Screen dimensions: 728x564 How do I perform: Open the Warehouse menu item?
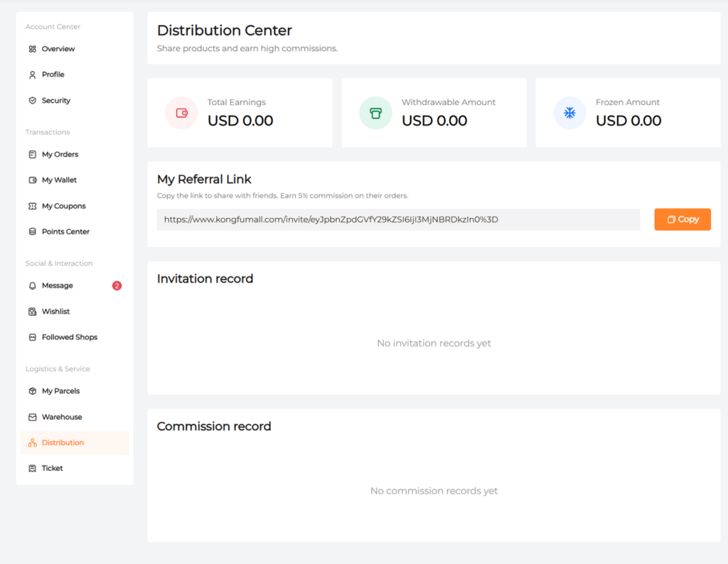[61, 417]
